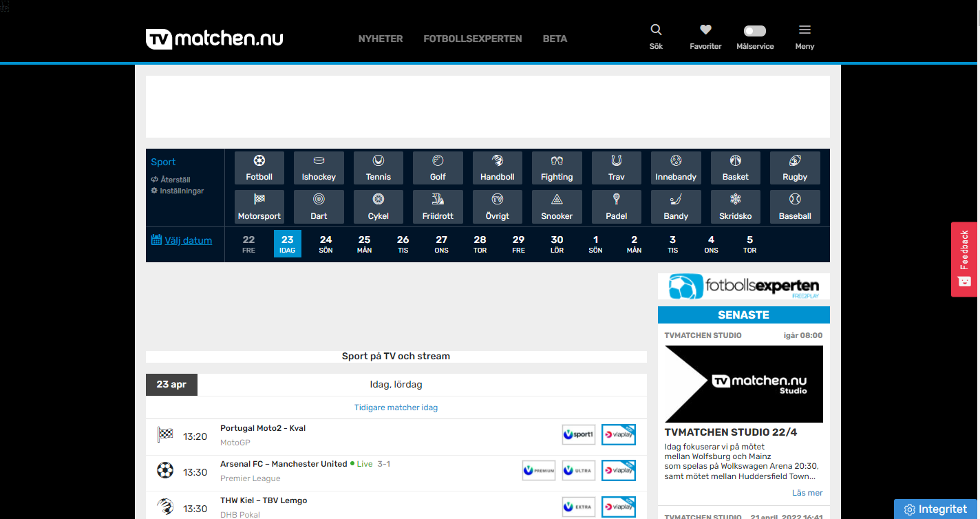Filter by Golf sport
The width and height of the screenshot is (980, 519).
438,168
